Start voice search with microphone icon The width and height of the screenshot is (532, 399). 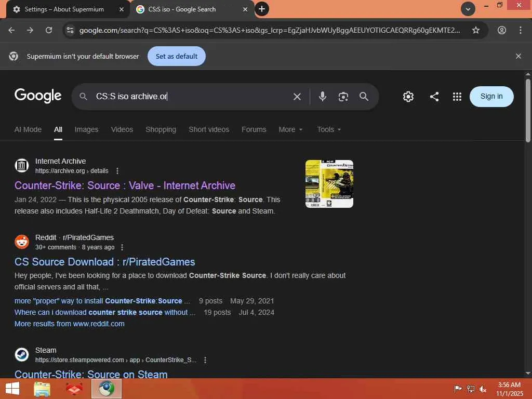pyautogui.click(x=322, y=97)
